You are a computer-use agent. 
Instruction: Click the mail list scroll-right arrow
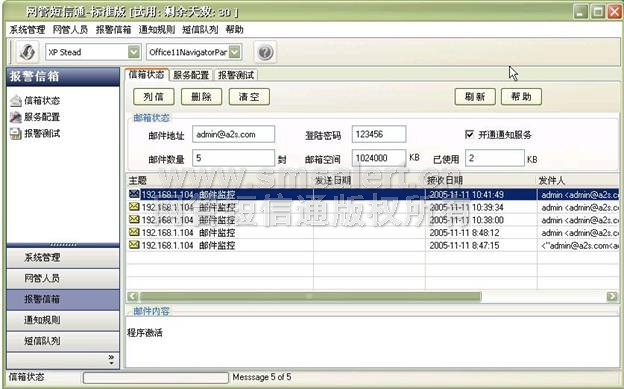point(612,296)
